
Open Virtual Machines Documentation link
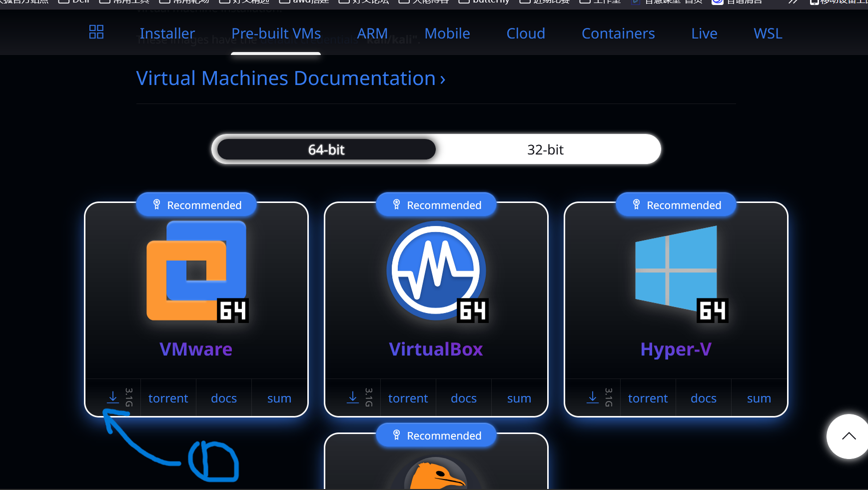click(291, 78)
